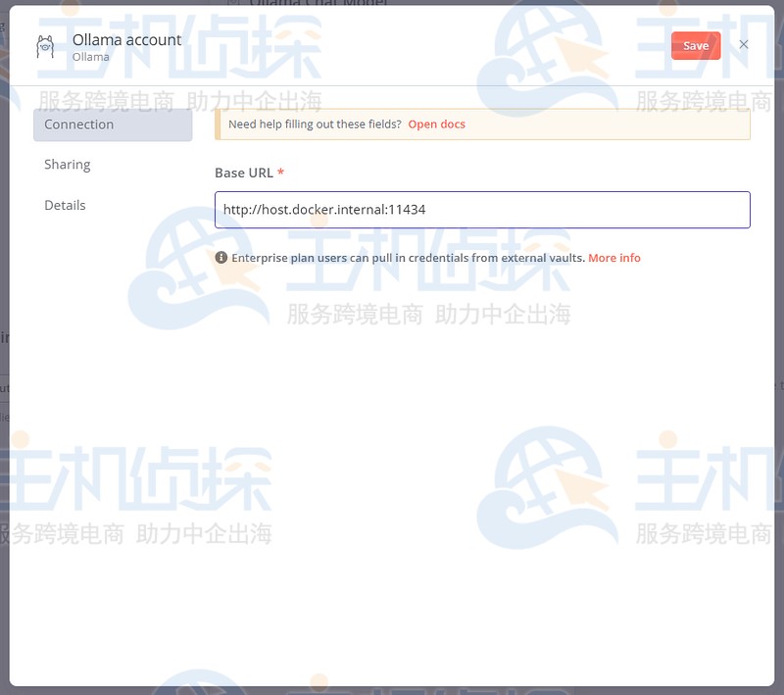This screenshot has height=695, width=784.
Task: Click the info icon beside Enterprise plan note
Action: (221, 258)
